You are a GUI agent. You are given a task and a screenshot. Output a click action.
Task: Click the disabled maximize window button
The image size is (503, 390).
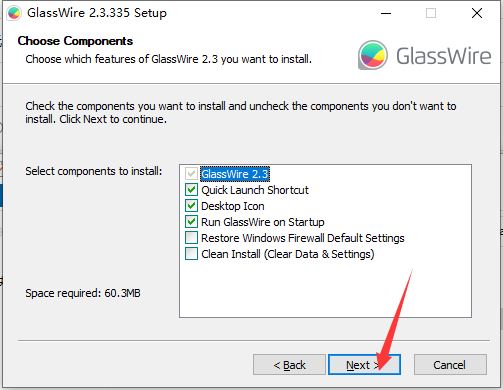pos(431,13)
